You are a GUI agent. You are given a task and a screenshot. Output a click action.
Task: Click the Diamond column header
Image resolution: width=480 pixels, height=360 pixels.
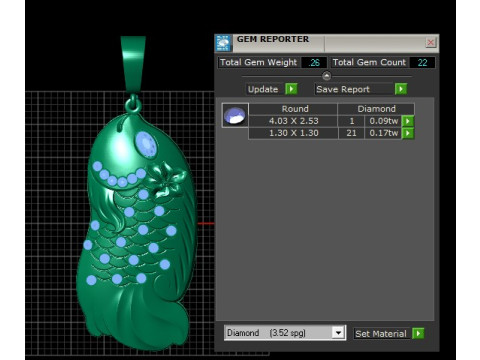pyautogui.click(x=376, y=109)
